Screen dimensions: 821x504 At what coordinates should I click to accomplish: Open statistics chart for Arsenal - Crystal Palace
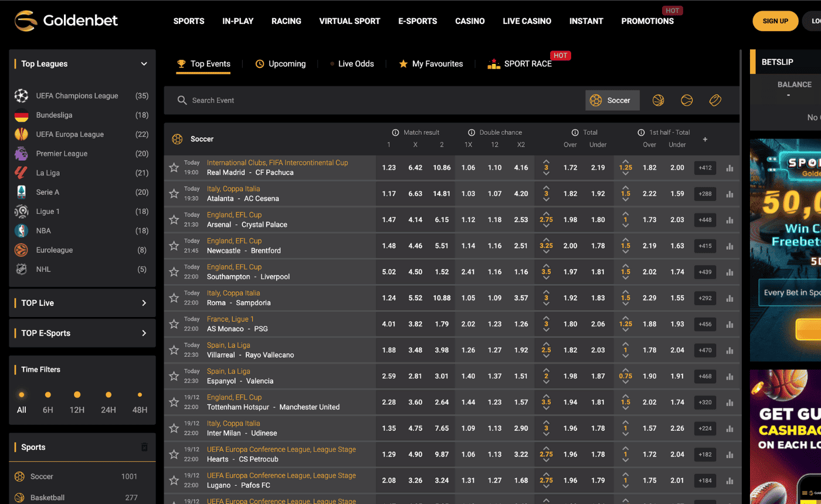730,220
